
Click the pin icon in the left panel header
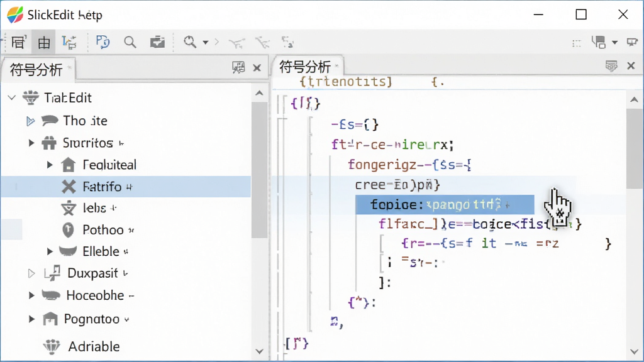point(238,67)
